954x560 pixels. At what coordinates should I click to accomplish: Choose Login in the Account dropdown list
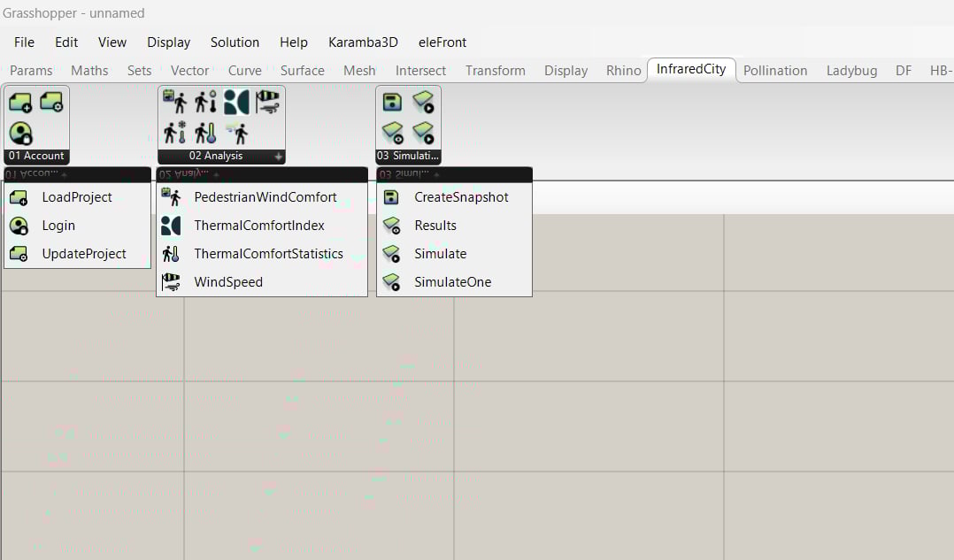pos(77,226)
